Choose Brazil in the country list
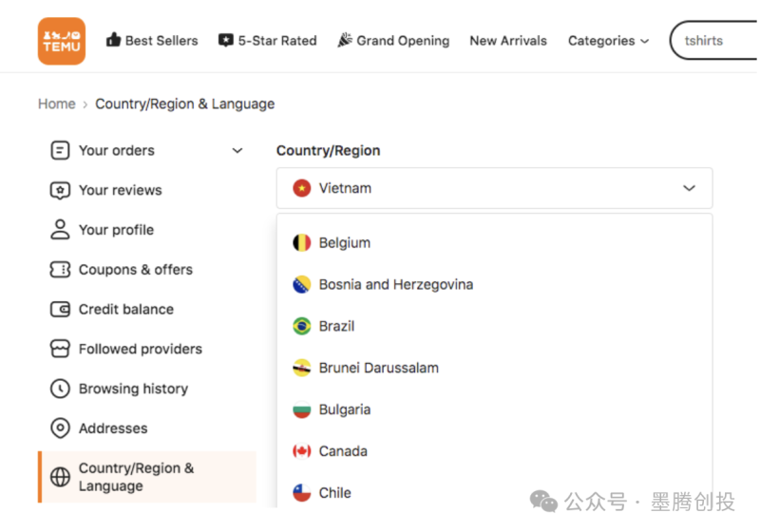Screen dimensions: 760x532 click(x=336, y=326)
